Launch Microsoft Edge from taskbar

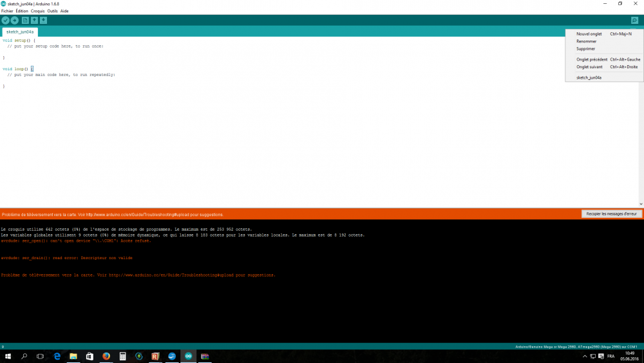(57, 356)
